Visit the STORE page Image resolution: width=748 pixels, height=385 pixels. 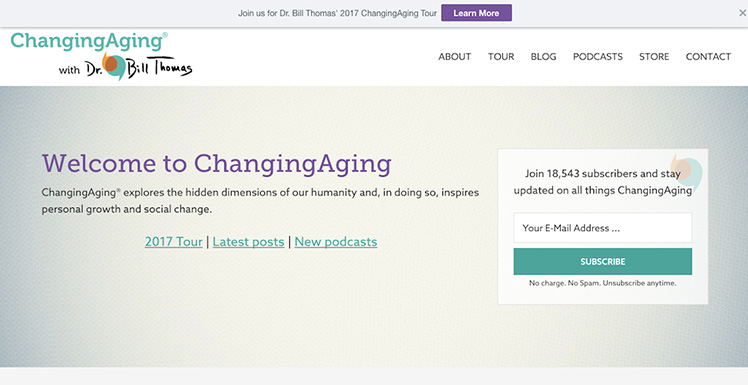pyautogui.click(x=654, y=56)
